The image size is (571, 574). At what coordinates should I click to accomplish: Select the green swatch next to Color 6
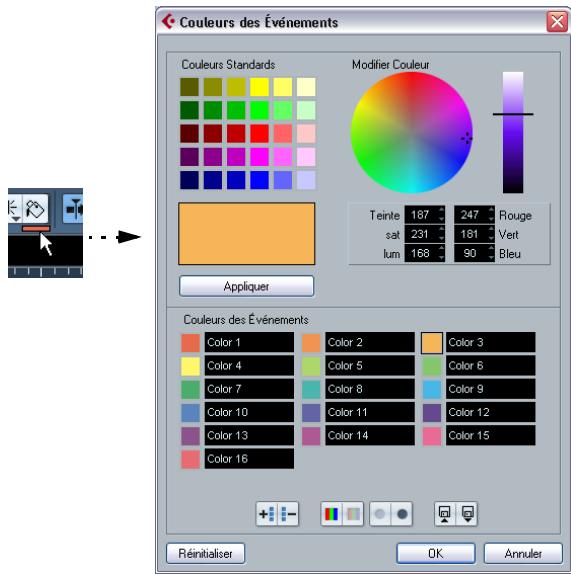point(432,366)
